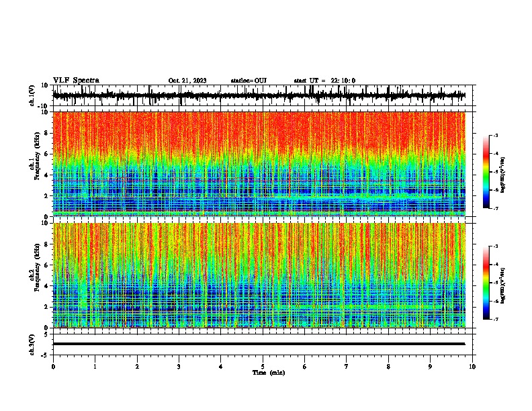The width and height of the screenshot is (532, 411).
Task: Click the time axis tick label "4"
Action: [x=221, y=367]
